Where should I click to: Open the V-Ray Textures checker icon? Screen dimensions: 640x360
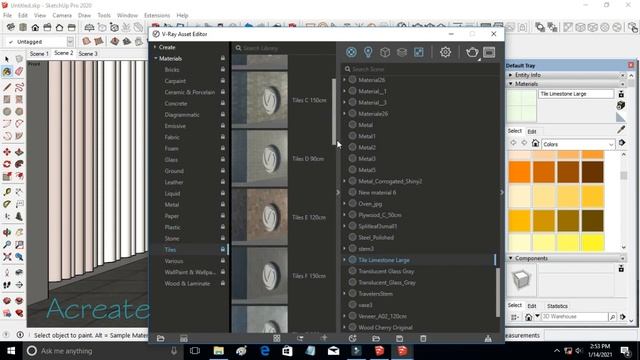(x=419, y=52)
